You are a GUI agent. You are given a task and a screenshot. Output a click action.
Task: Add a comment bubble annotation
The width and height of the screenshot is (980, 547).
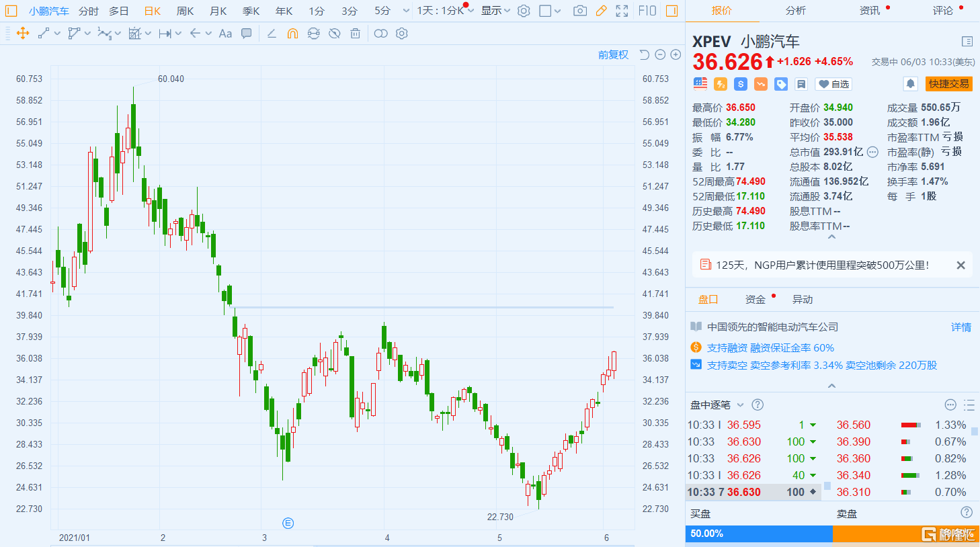pos(247,34)
